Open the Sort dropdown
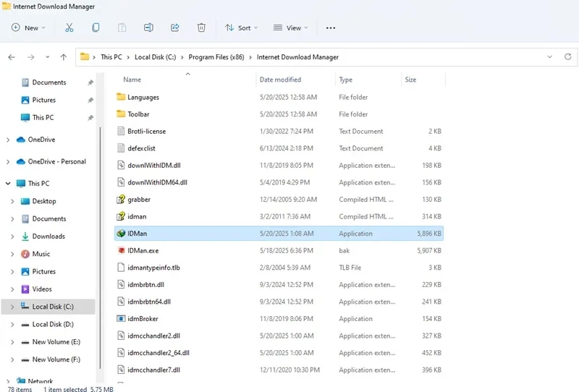Image resolution: width=579 pixels, height=392 pixels. point(241,28)
